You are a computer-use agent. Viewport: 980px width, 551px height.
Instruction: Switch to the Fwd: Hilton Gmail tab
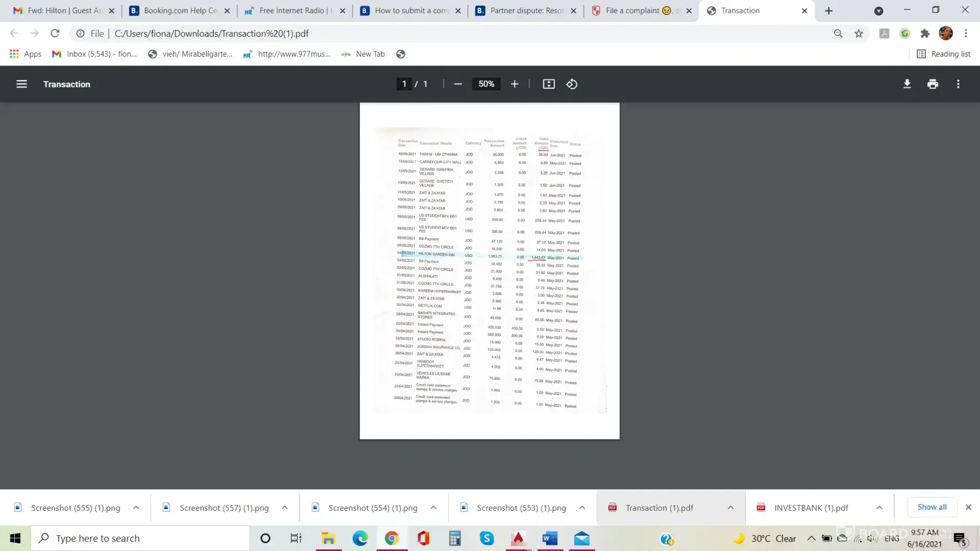pos(64,10)
